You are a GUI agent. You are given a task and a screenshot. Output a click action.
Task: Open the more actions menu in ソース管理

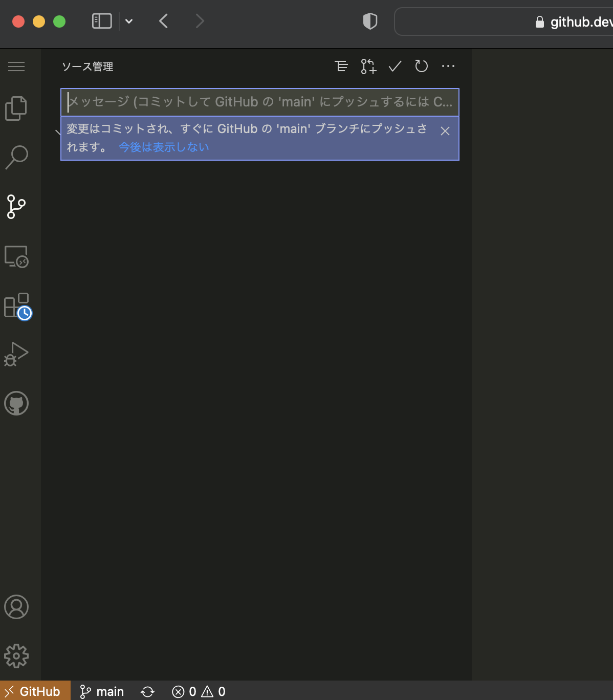[x=448, y=66]
